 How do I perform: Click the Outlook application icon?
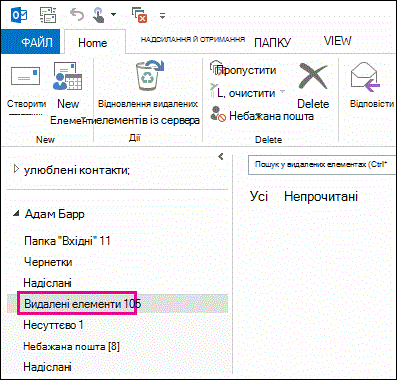click(x=19, y=15)
